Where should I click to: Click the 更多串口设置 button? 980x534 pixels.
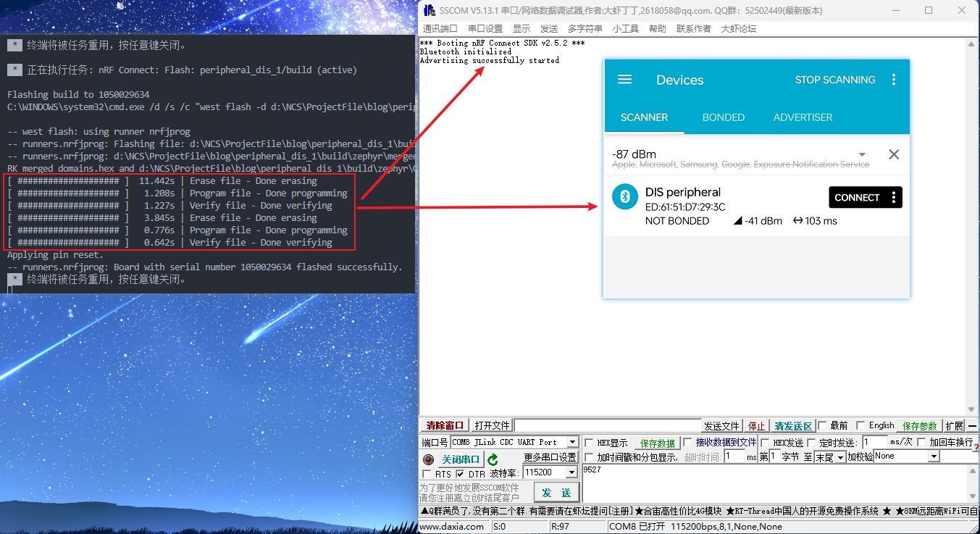(x=550, y=457)
